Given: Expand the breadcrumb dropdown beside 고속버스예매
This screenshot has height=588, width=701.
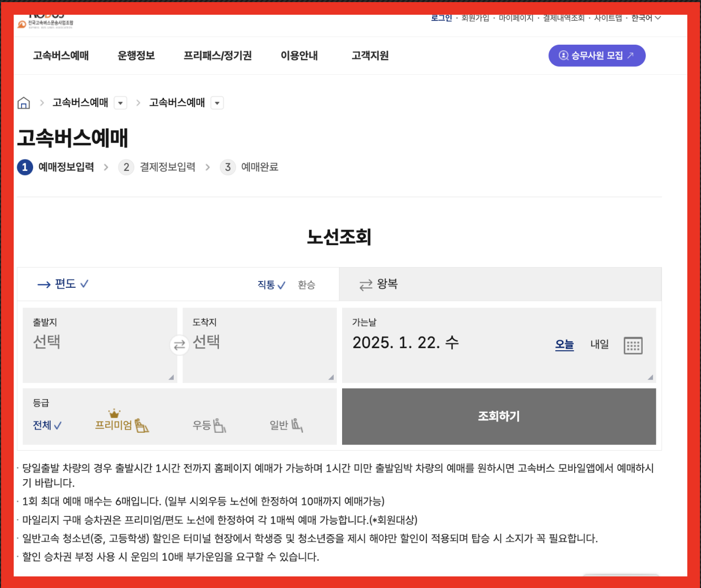Looking at the screenshot, I should pyautogui.click(x=121, y=103).
